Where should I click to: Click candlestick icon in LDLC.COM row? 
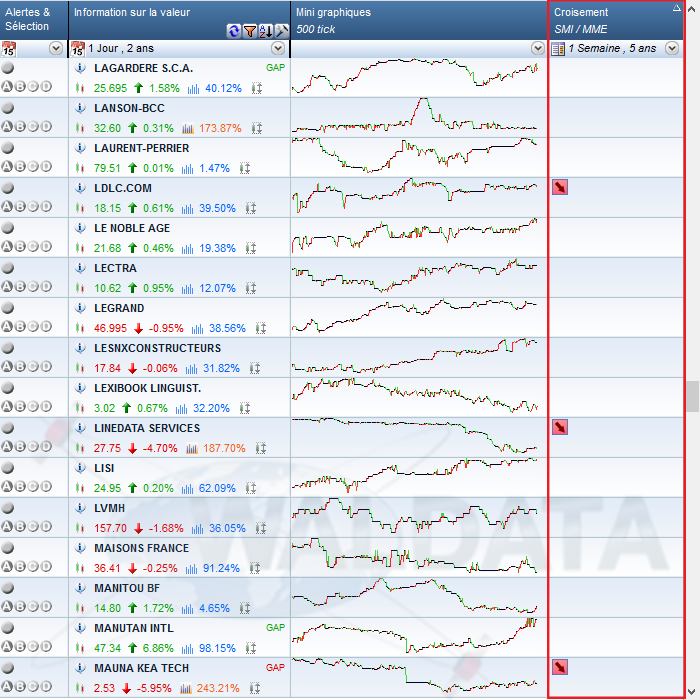coord(80,208)
